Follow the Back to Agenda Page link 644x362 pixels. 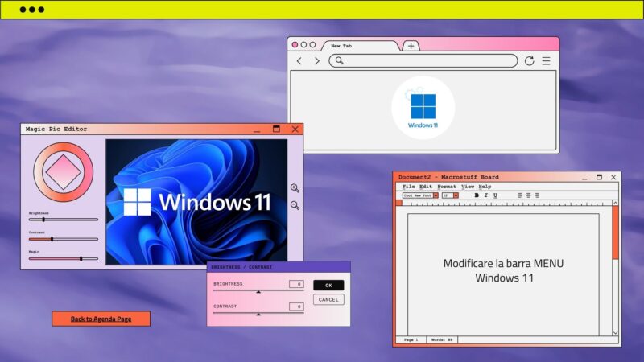point(101,319)
